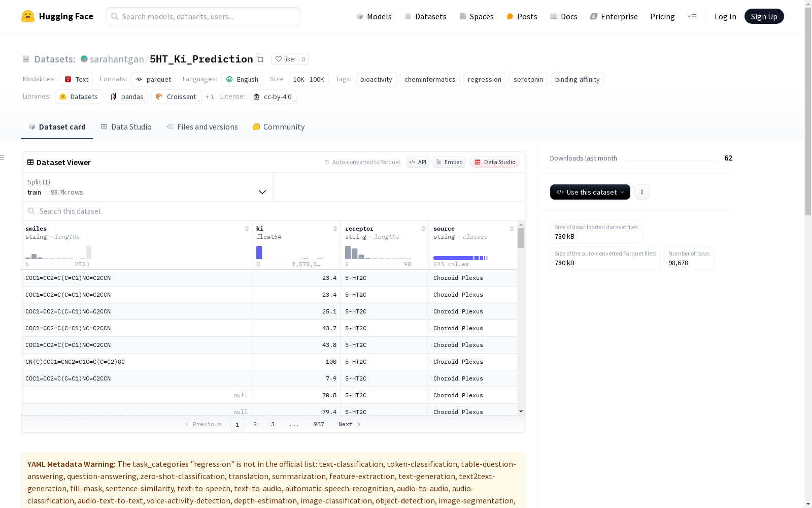Click the Log In link

point(725,16)
